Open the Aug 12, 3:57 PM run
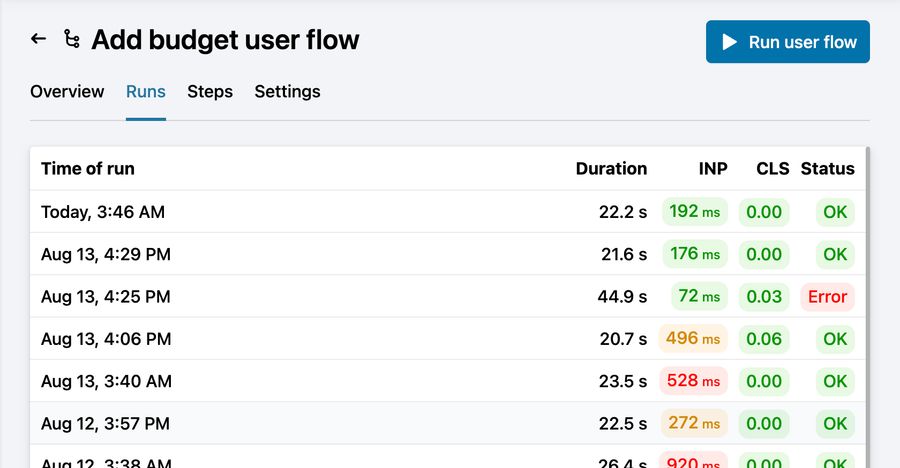 click(x=106, y=423)
